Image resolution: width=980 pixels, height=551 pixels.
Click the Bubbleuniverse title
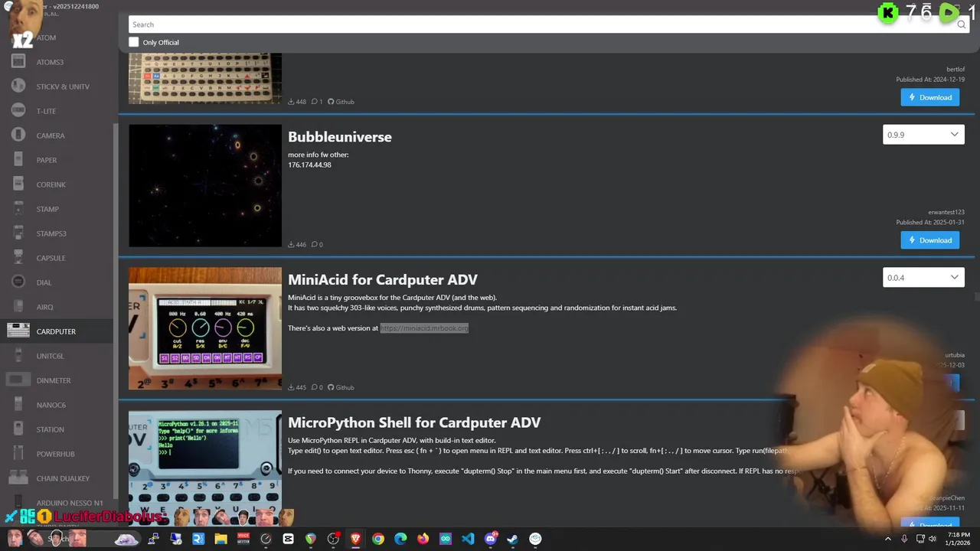pos(340,137)
